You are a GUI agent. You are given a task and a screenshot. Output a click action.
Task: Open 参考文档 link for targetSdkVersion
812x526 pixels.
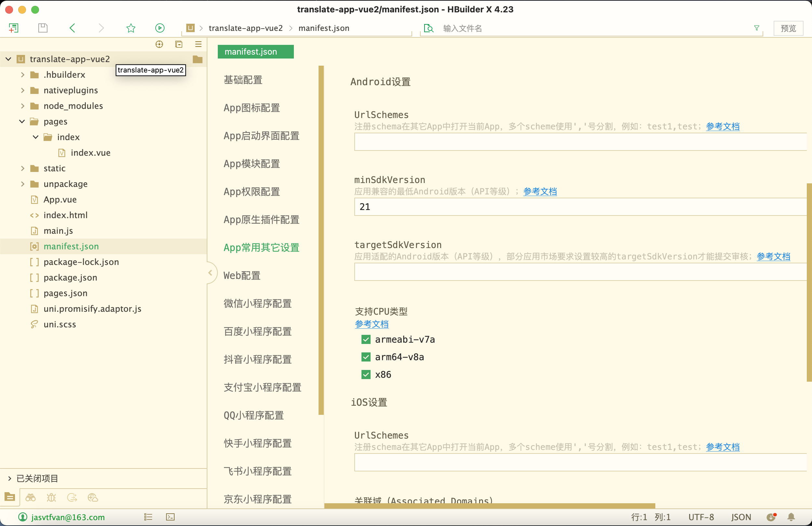click(773, 256)
